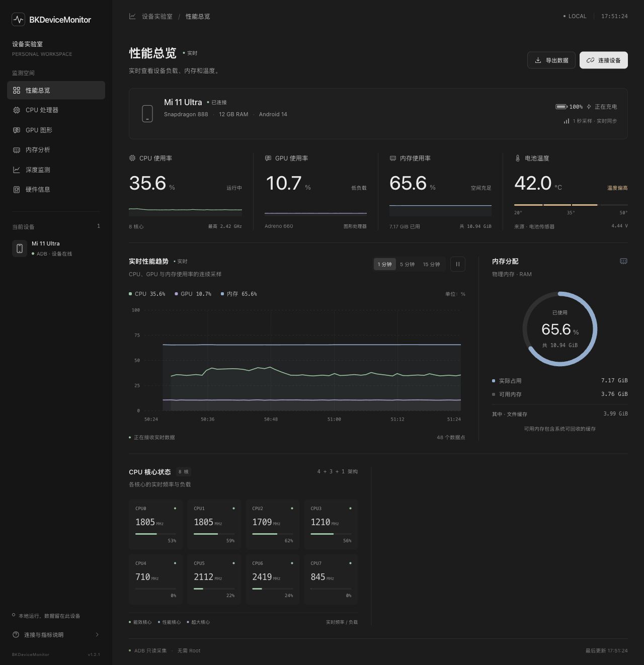Toggle the CPU 35.6% legend series
Image resolution: width=644 pixels, height=665 pixels.
pyautogui.click(x=147, y=294)
